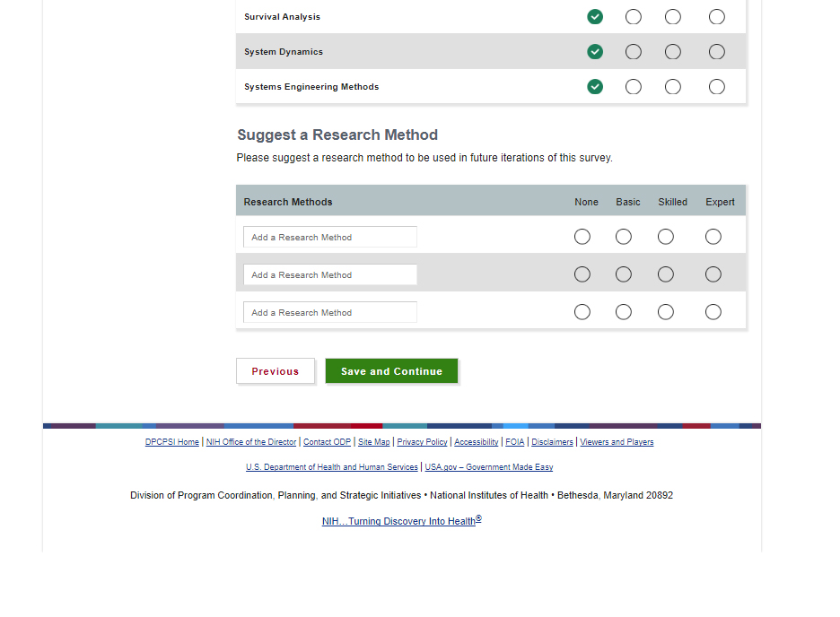Open U.S. Department of Health and Human Services link
The height and width of the screenshot is (617, 840).
(x=332, y=467)
